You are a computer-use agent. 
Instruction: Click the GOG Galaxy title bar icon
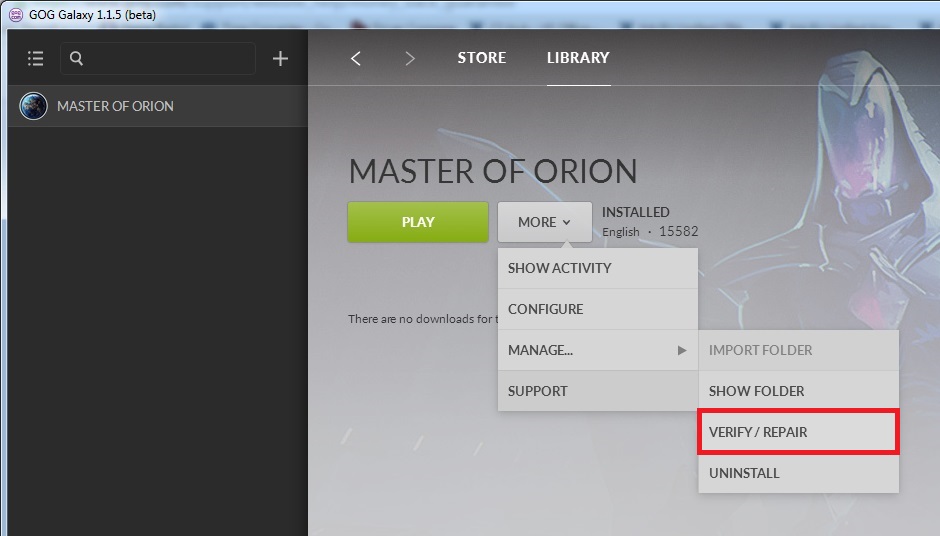coord(16,14)
